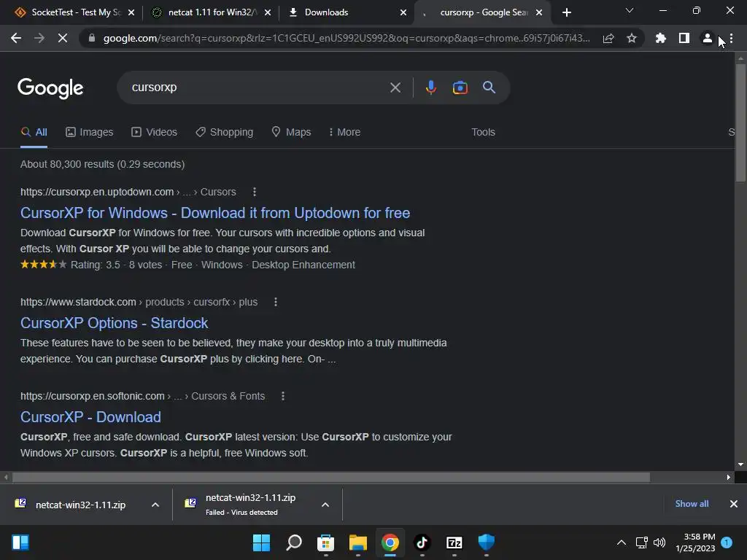Open CursorXP Options - Stardock result
This screenshot has width=747, height=560.
click(114, 323)
